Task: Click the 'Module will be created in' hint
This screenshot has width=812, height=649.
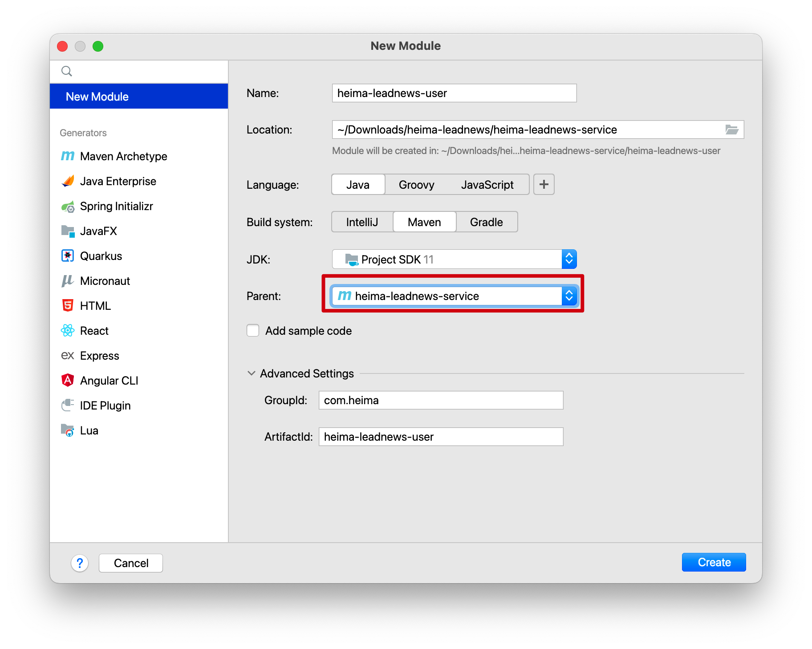Action: (x=526, y=150)
